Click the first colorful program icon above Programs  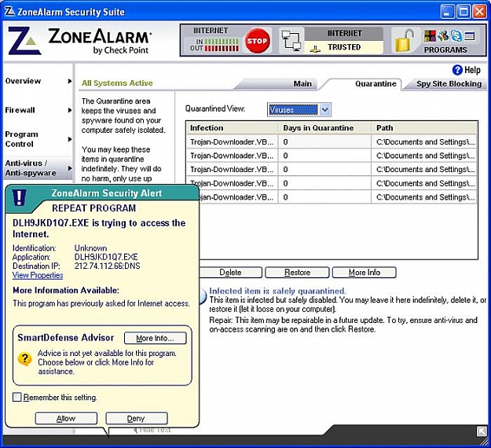[430, 35]
